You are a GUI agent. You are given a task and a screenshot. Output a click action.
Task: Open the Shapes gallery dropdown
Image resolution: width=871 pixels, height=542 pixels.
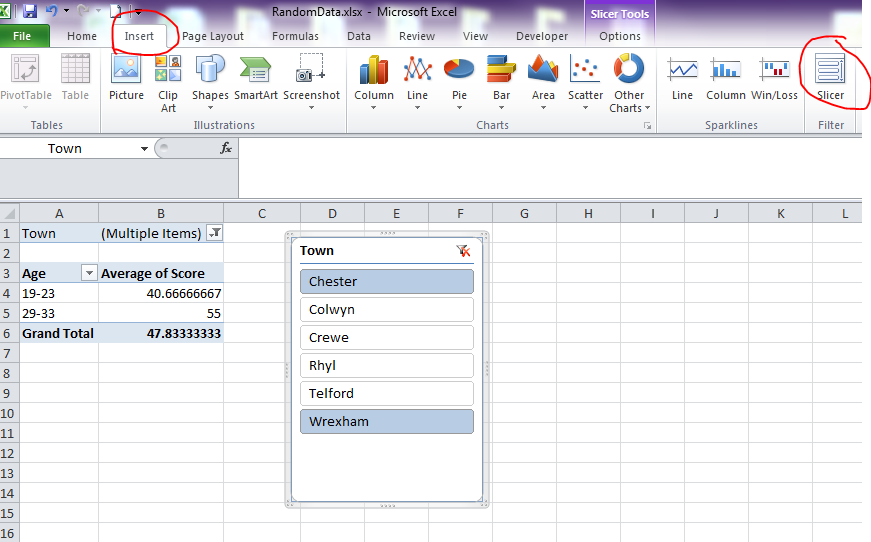tap(210, 82)
